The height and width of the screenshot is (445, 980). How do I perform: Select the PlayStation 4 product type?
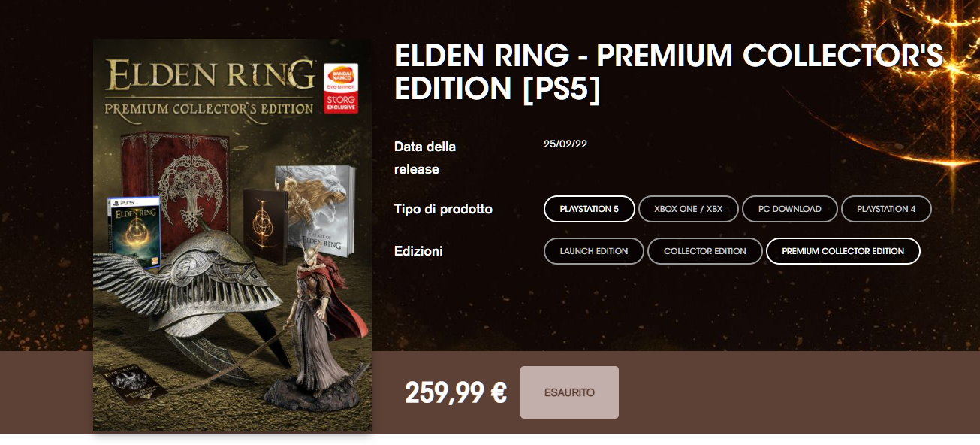pyautogui.click(x=886, y=209)
